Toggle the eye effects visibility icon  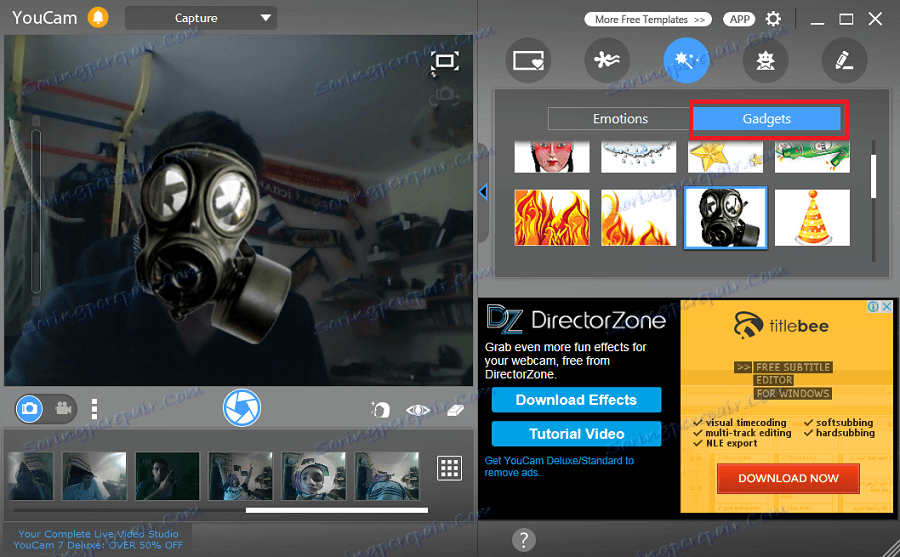point(418,410)
